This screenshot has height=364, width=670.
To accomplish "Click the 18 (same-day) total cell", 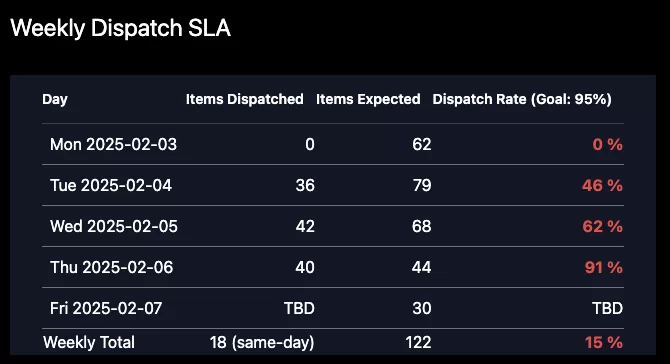I will coord(262,342).
